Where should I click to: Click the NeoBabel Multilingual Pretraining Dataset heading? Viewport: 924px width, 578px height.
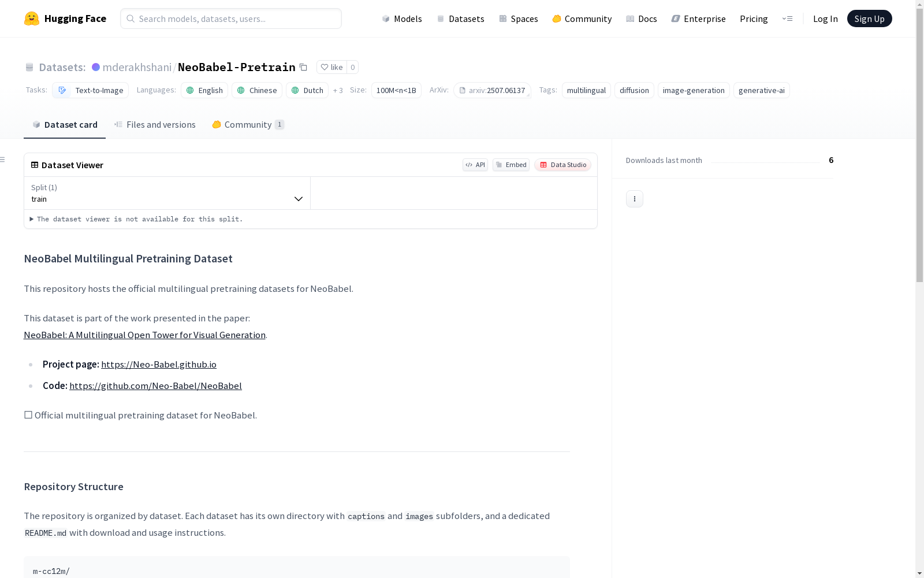(x=128, y=258)
